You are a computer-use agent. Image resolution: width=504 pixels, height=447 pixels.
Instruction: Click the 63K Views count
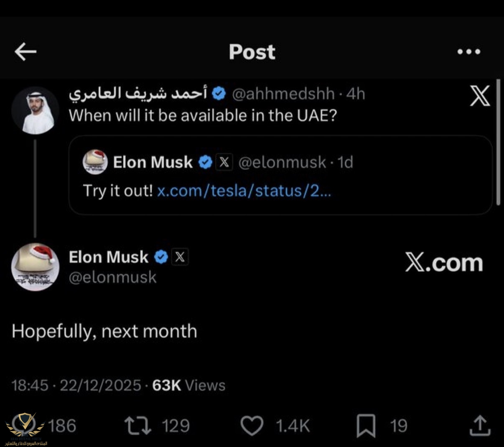tap(188, 385)
